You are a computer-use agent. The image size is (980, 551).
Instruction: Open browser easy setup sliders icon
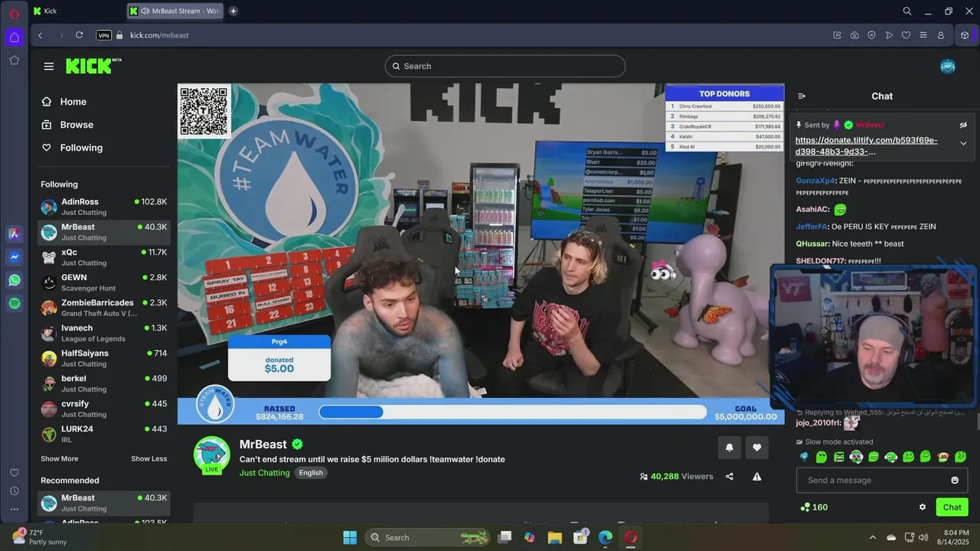pyautogui.click(x=923, y=35)
